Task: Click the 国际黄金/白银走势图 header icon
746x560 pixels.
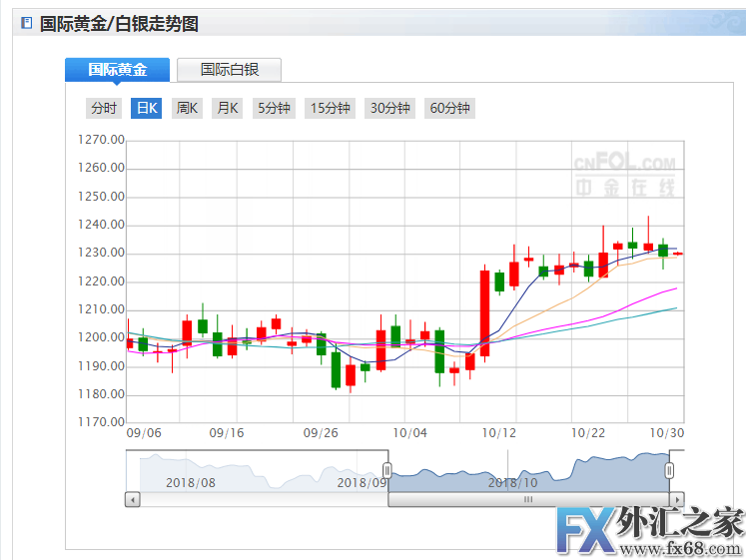Action: (27, 23)
